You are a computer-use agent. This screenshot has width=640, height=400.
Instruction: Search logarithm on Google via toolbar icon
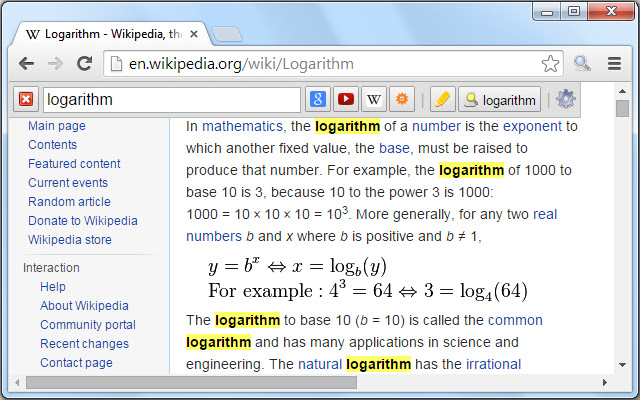(x=318, y=99)
